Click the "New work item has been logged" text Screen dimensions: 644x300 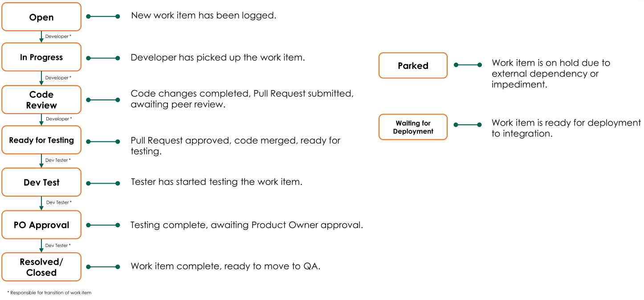(204, 16)
